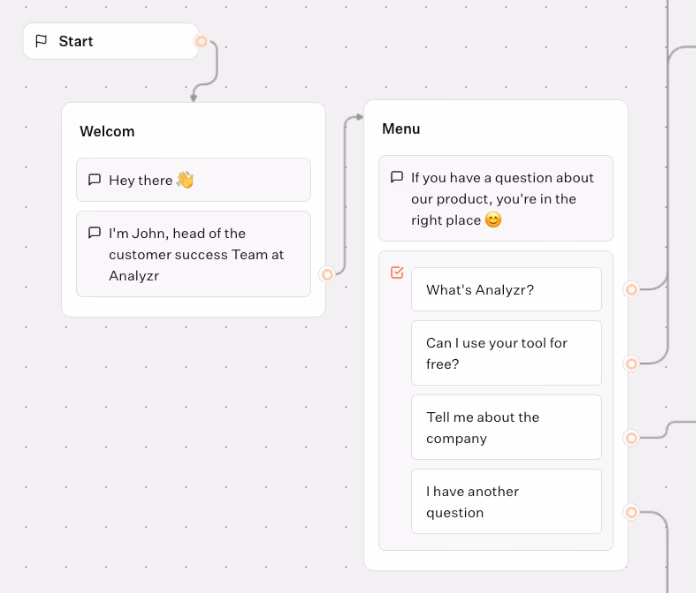Click the 'Hey there' message bubble

(193, 180)
